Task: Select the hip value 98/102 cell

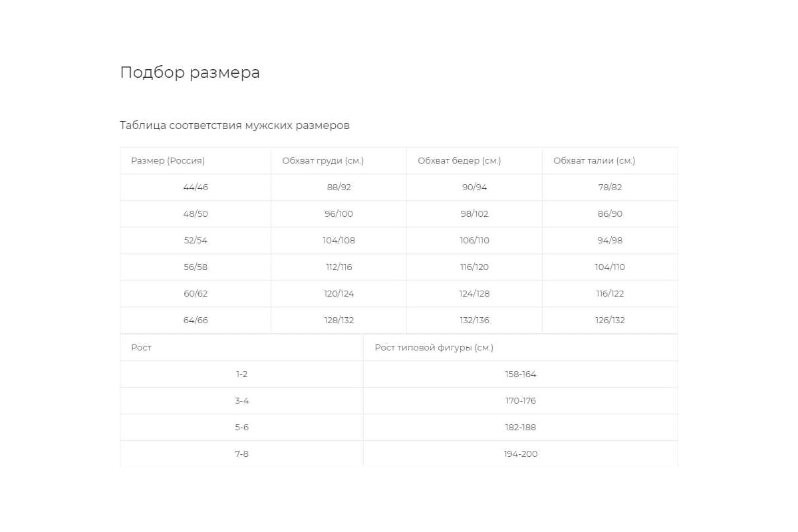Action: pyautogui.click(x=474, y=214)
